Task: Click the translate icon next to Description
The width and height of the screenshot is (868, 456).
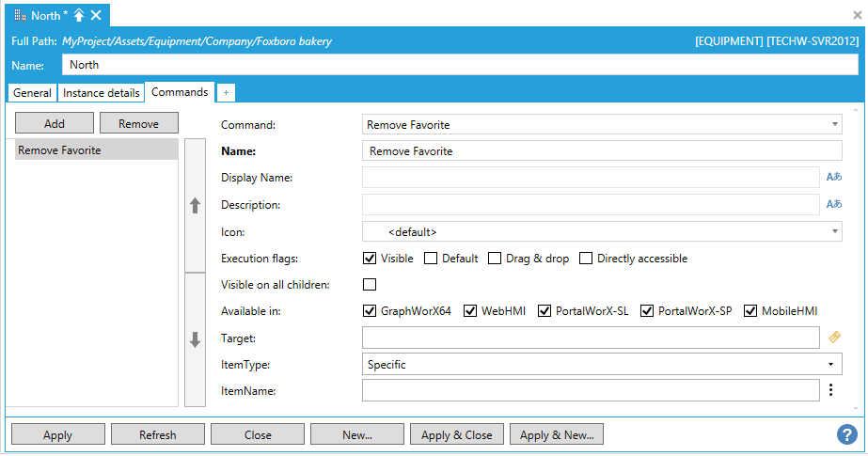Action: click(x=833, y=204)
